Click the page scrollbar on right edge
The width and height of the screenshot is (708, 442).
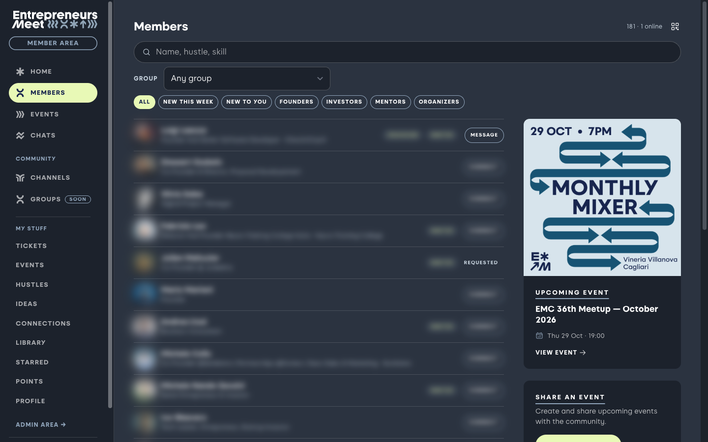click(x=705, y=115)
